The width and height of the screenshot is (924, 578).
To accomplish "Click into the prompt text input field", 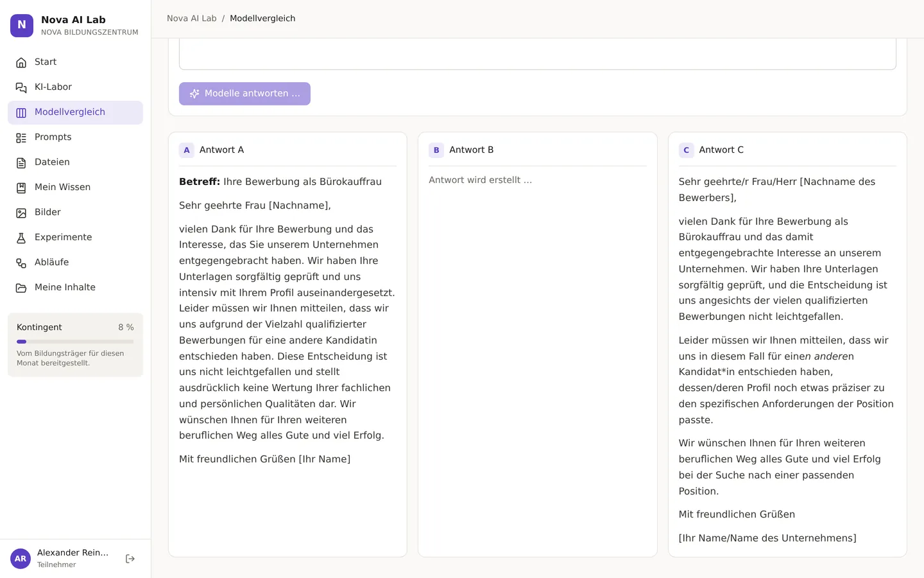I will 538,54.
